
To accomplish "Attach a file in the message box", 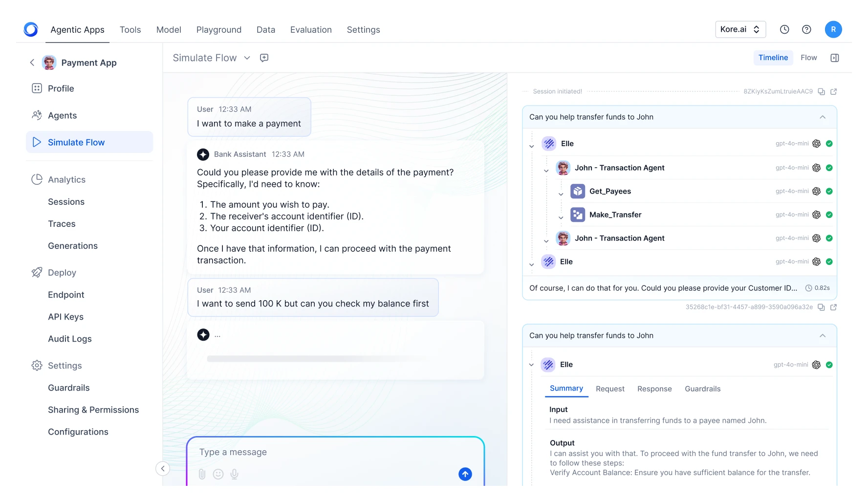I will [201, 474].
